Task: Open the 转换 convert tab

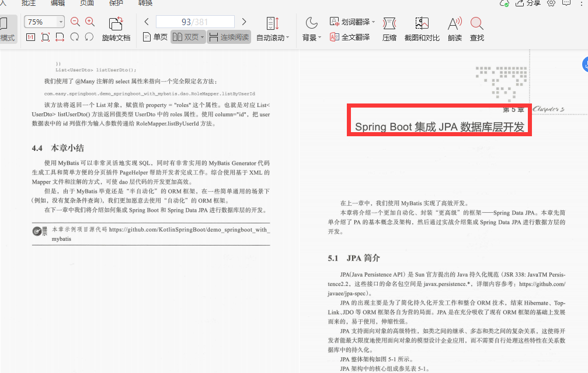Action: (x=145, y=3)
